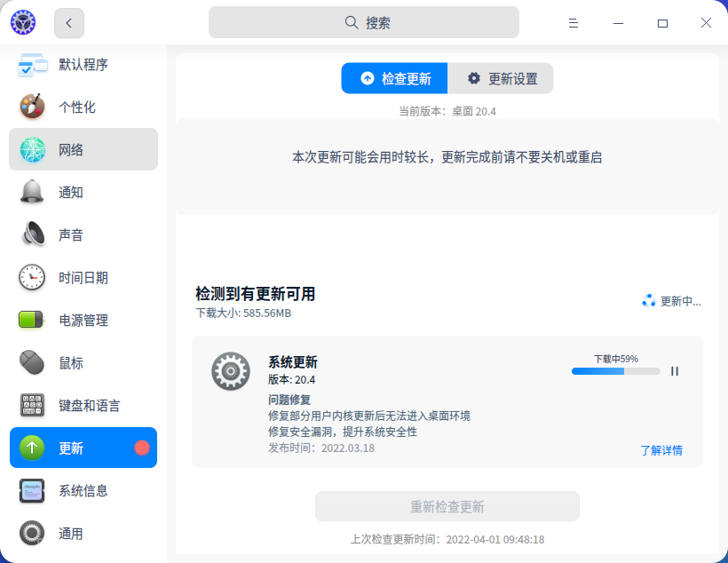Screen dimensions: 728x563
Task: Click the 下载大小: 585.56MB text
Action: coord(243,313)
